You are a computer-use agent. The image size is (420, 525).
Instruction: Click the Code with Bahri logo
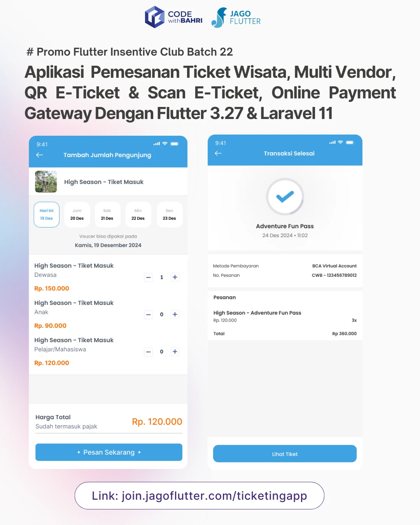[x=174, y=17]
